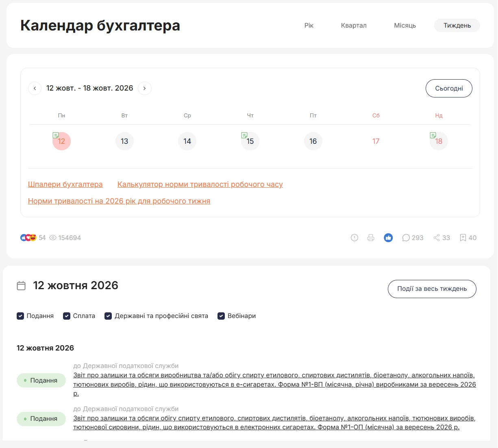Click bookmark count 40
Image resolution: width=498 pixels, height=448 pixels.
[x=472, y=238]
